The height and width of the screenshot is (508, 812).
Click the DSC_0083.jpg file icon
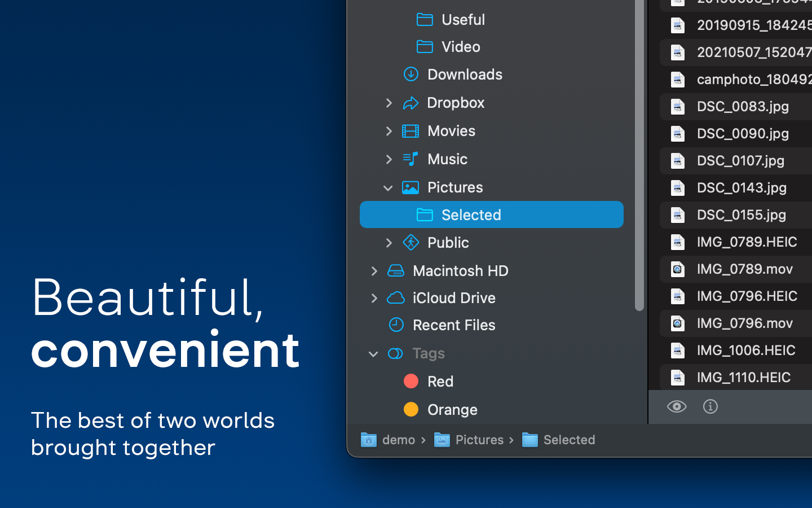(678, 107)
